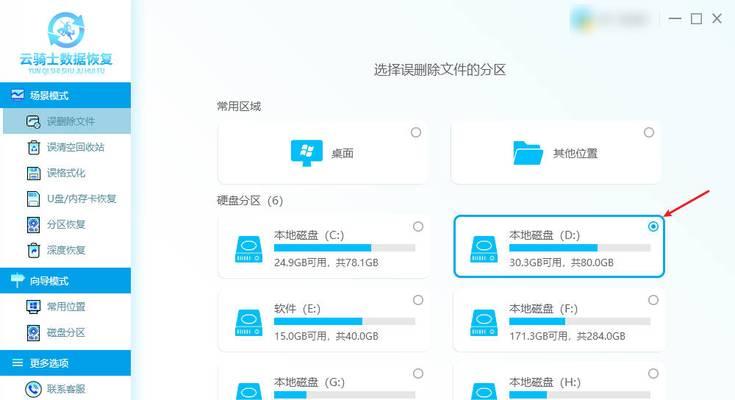Select the 分区恢复 disk icon

coord(33,225)
